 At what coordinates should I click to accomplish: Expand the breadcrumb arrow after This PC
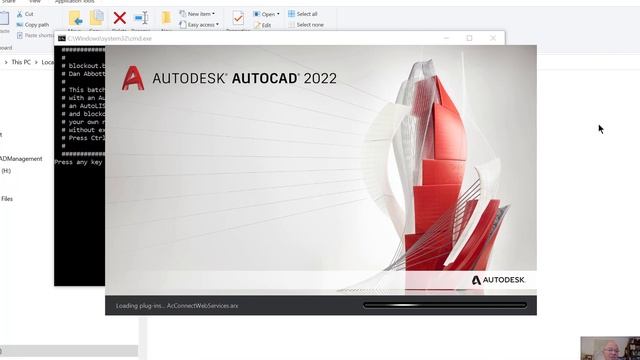pyautogui.click(x=36, y=62)
